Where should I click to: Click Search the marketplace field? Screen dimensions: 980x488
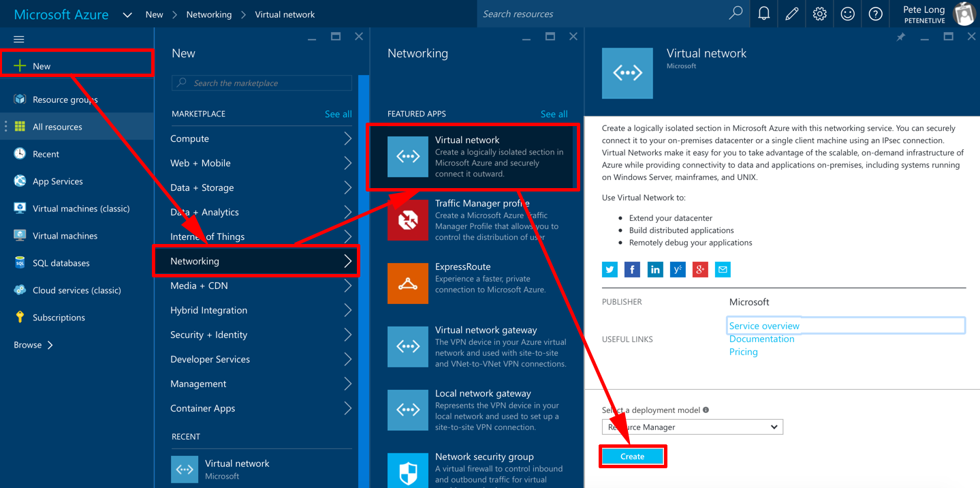point(262,83)
